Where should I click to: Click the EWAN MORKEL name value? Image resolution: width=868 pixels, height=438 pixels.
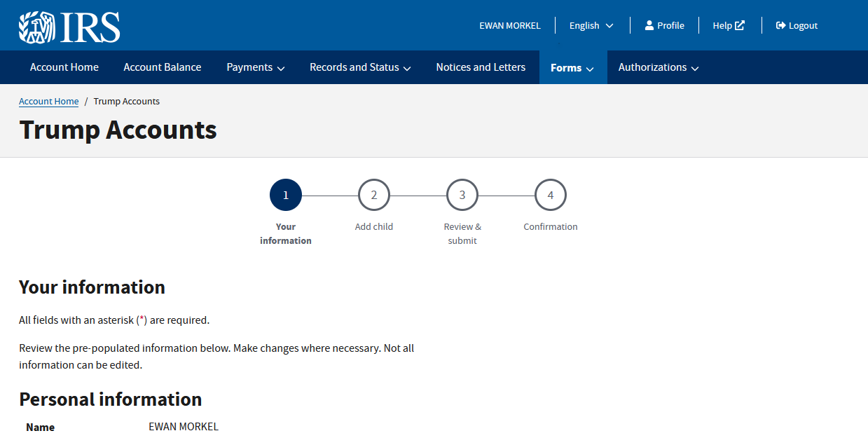point(184,427)
